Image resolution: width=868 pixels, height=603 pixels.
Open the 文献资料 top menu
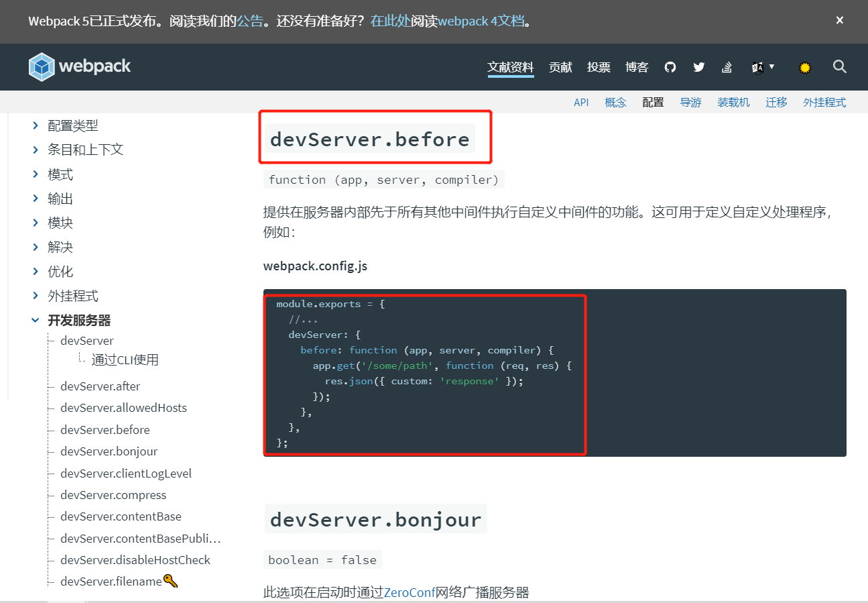click(x=511, y=67)
